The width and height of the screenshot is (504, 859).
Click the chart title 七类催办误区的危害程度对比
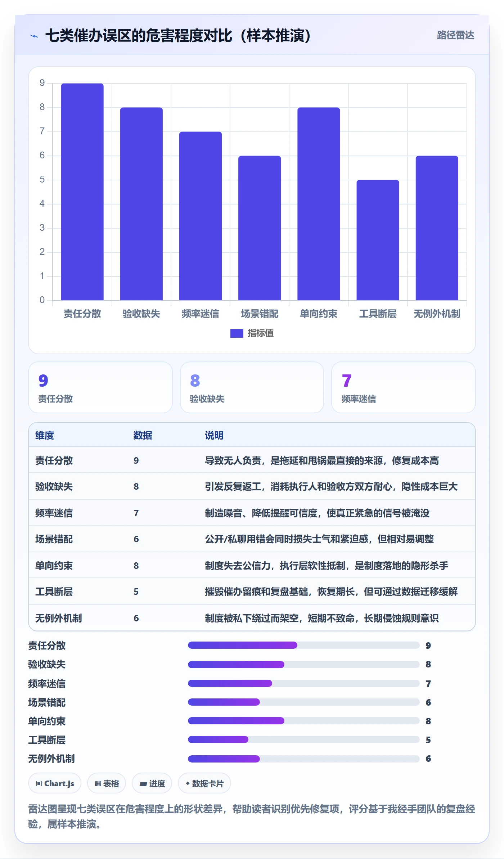179,36
